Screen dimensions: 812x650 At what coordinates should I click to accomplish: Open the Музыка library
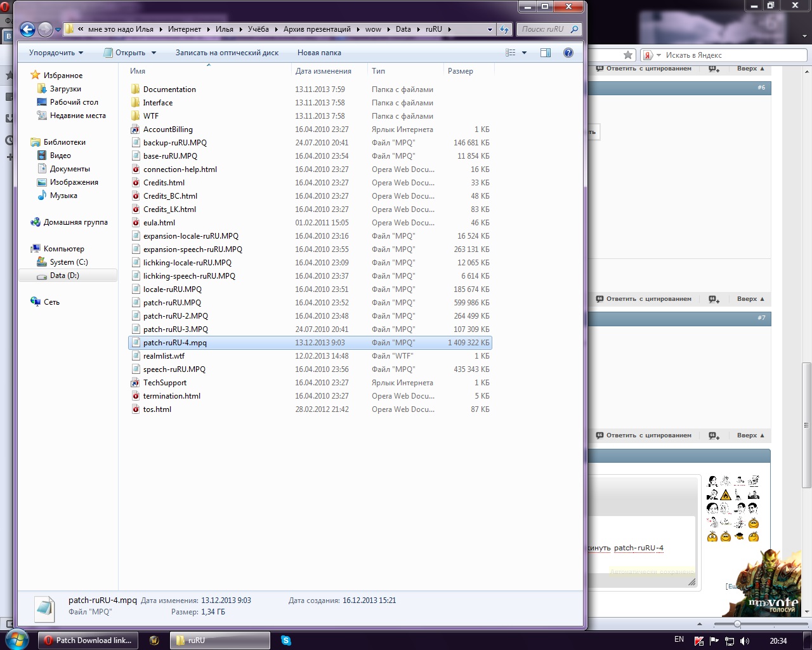click(63, 196)
